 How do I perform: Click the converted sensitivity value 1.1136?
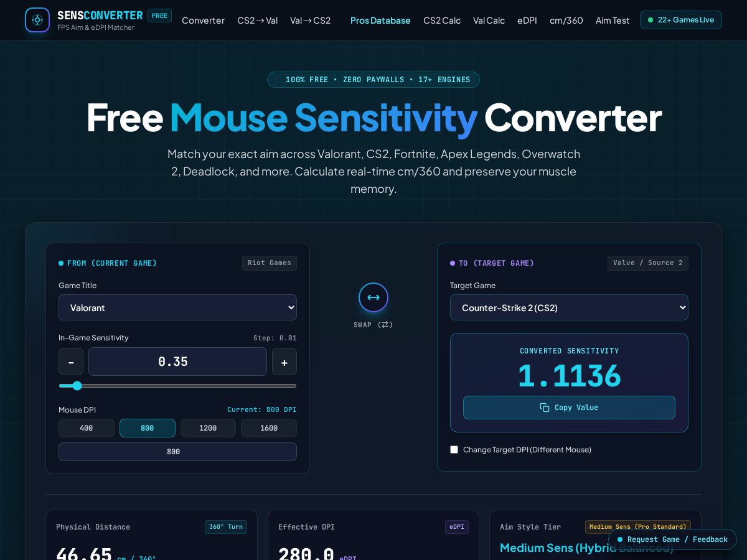[569, 376]
